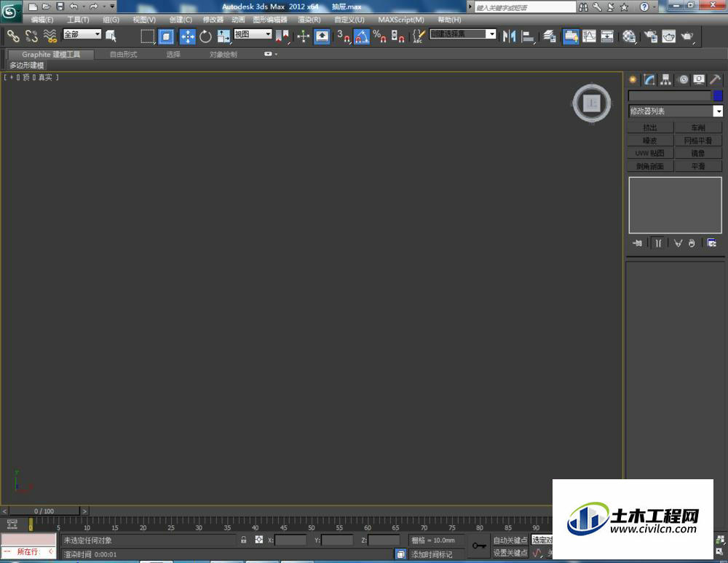Click the time slider showing 0 / 100
Viewport: 728px width, 563px height.
[44, 511]
